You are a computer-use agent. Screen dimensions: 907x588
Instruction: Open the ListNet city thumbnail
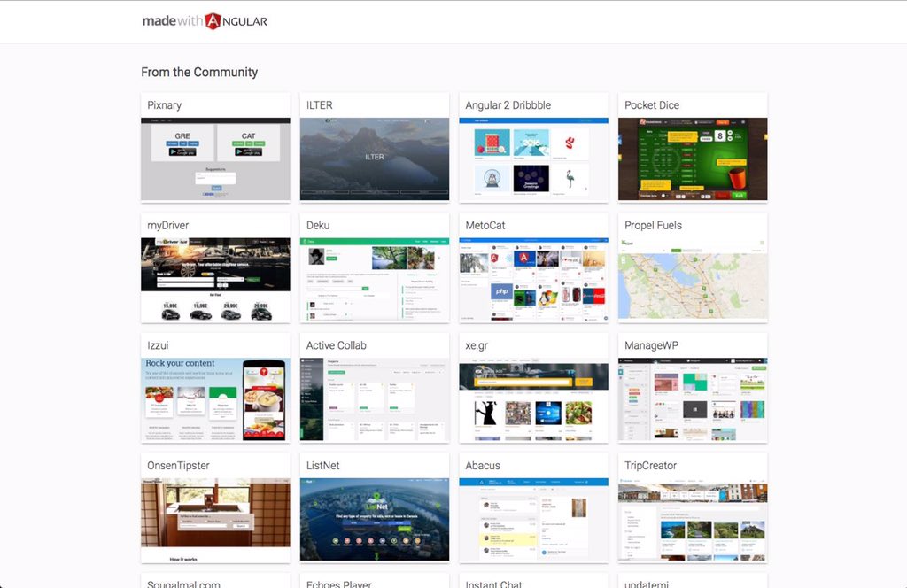pyautogui.click(x=375, y=519)
